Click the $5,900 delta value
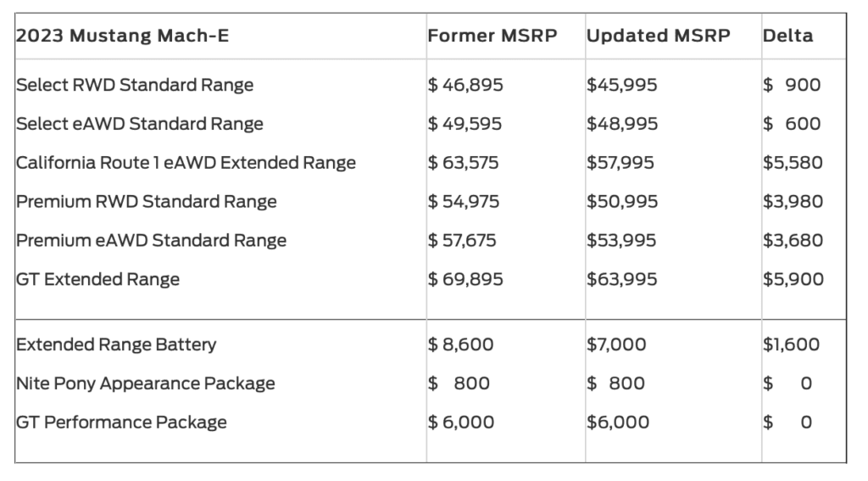 click(793, 279)
